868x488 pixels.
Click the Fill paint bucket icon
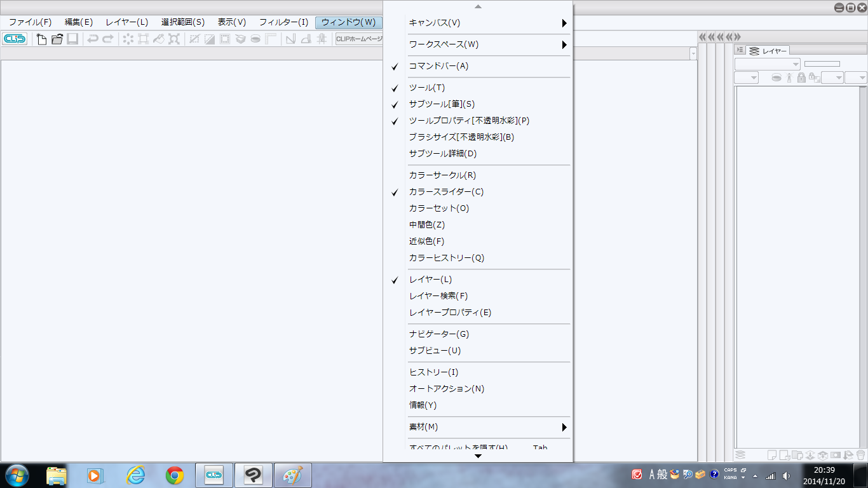(159, 39)
